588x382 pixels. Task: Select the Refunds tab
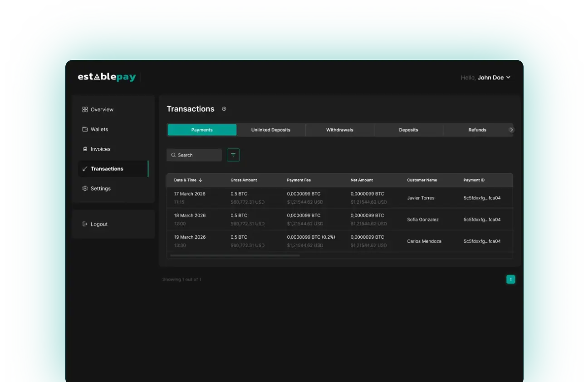click(477, 130)
